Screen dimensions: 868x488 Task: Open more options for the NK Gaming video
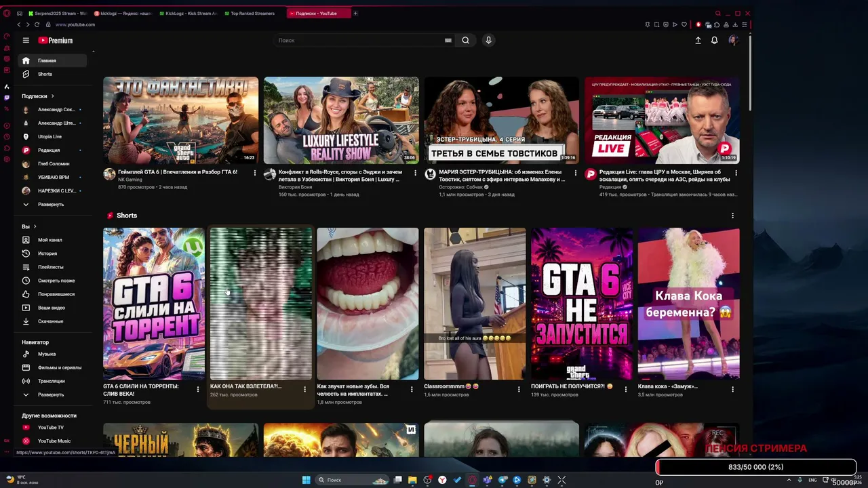255,173
